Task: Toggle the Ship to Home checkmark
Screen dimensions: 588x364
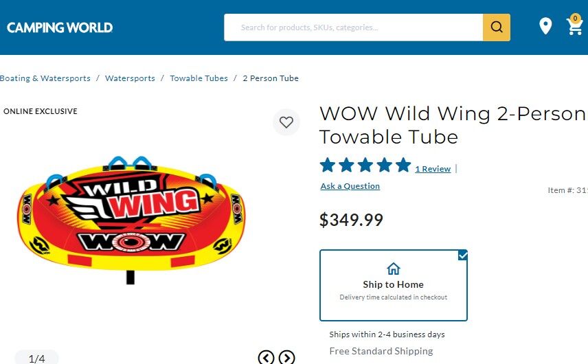Action: [x=462, y=255]
